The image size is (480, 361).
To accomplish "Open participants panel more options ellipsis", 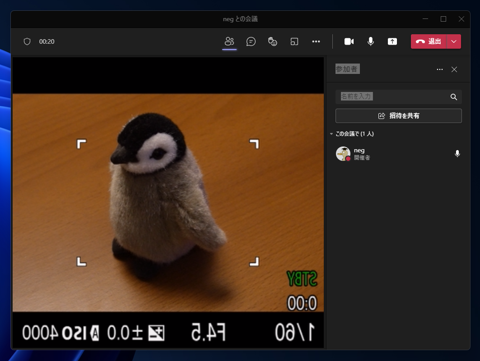I will point(440,69).
